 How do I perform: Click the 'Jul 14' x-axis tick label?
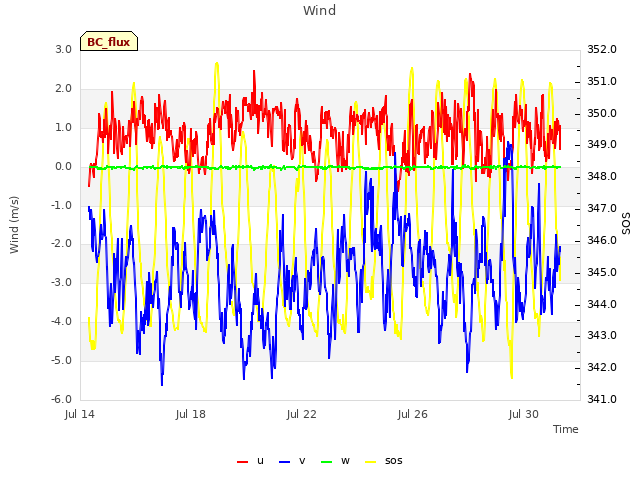80,414
